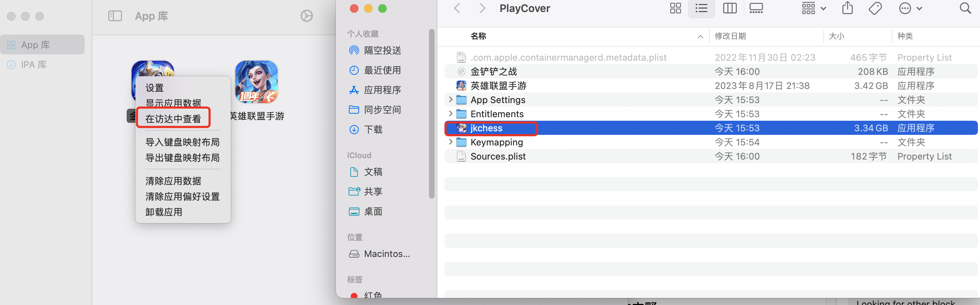Choose 在访达中查看 from the context menu
This screenshot has width=980, height=305.
(x=173, y=119)
